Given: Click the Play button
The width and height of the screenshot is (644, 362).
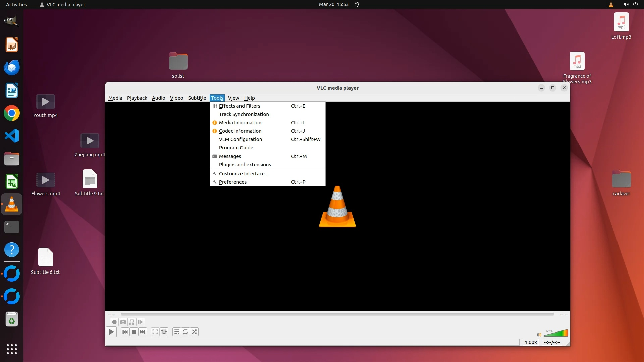Looking at the screenshot, I should (111, 332).
